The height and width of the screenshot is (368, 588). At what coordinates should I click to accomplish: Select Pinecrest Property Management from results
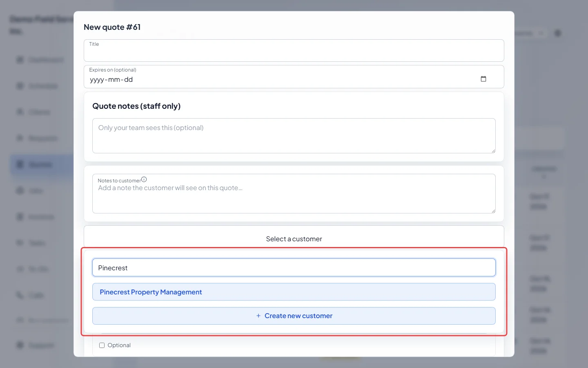coord(294,292)
